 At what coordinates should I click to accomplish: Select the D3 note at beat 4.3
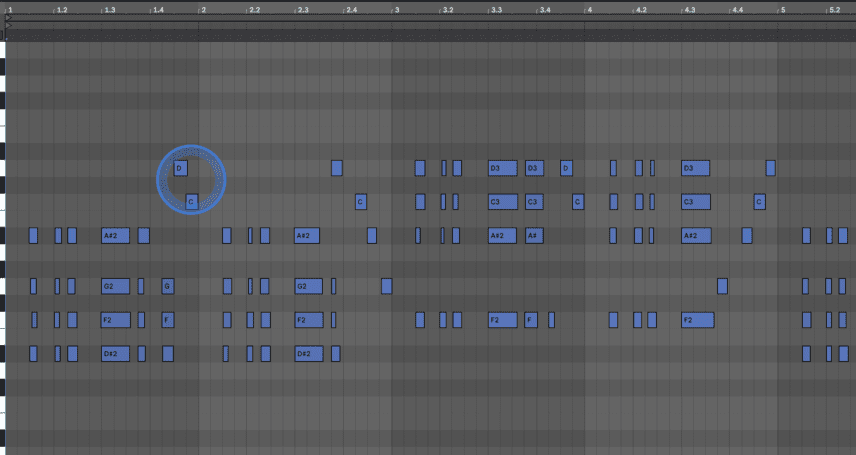click(x=696, y=168)
